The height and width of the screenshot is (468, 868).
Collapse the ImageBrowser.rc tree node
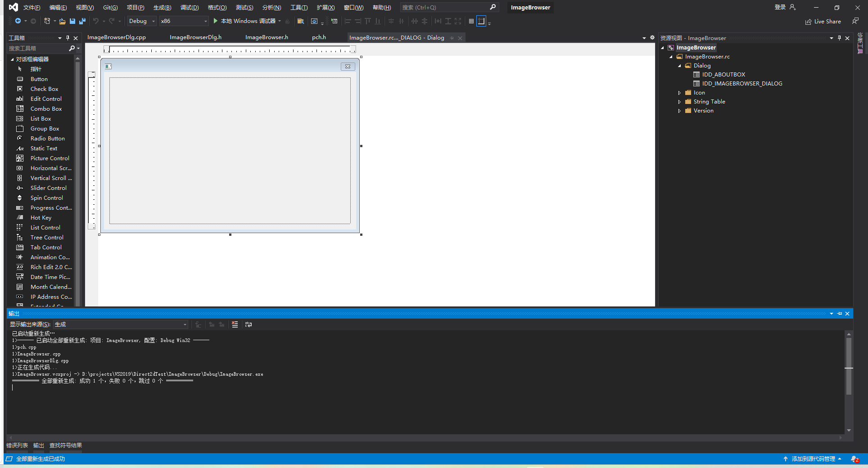[x=671, y=57]
